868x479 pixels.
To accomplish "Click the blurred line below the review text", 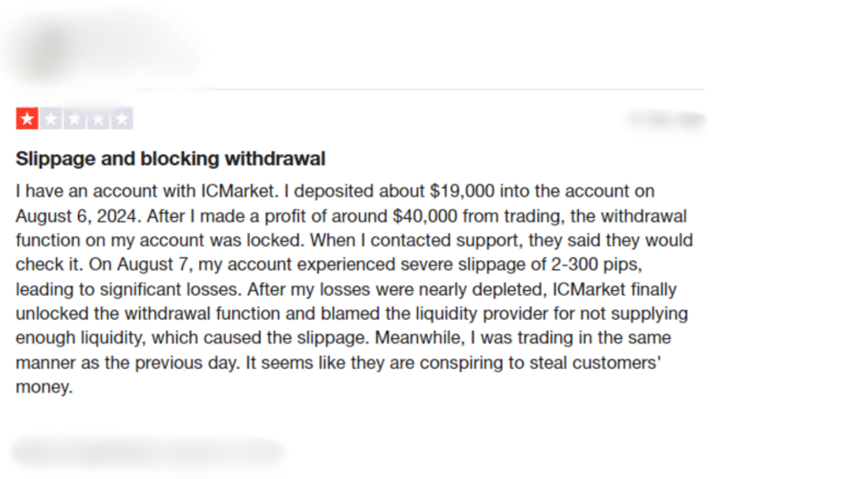I will point(147,451).
